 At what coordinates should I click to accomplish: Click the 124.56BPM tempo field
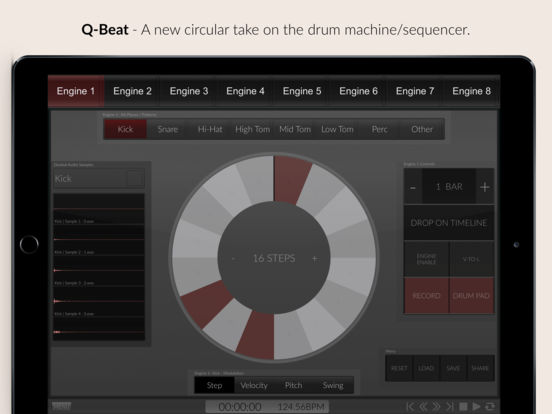pos(301,407)
